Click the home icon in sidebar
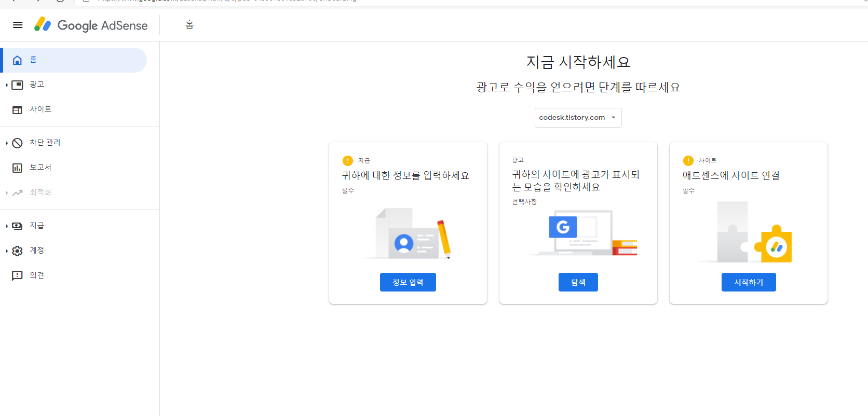 coord(17,60)
